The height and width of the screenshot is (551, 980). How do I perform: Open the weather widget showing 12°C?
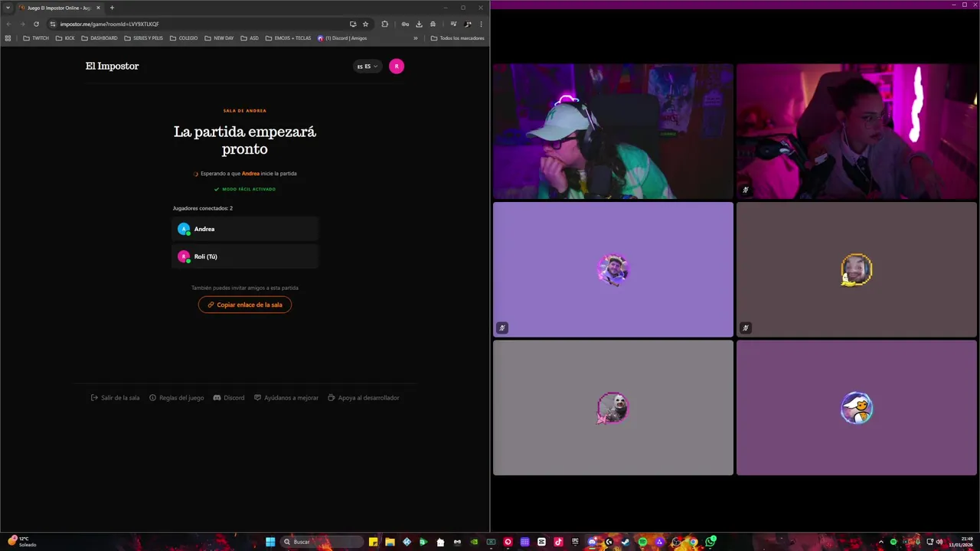tap(23, 542)
